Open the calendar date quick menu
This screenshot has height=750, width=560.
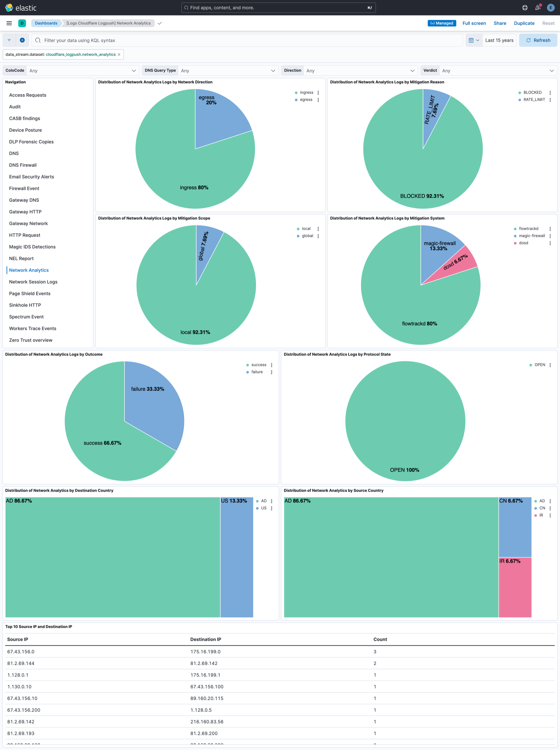click(x=474, y=40)
